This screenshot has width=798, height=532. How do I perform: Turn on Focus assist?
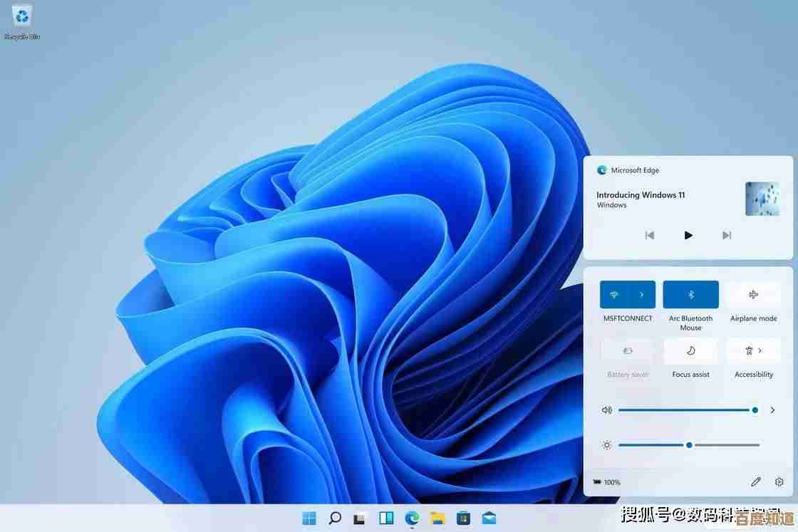click(x=690, y=350)
